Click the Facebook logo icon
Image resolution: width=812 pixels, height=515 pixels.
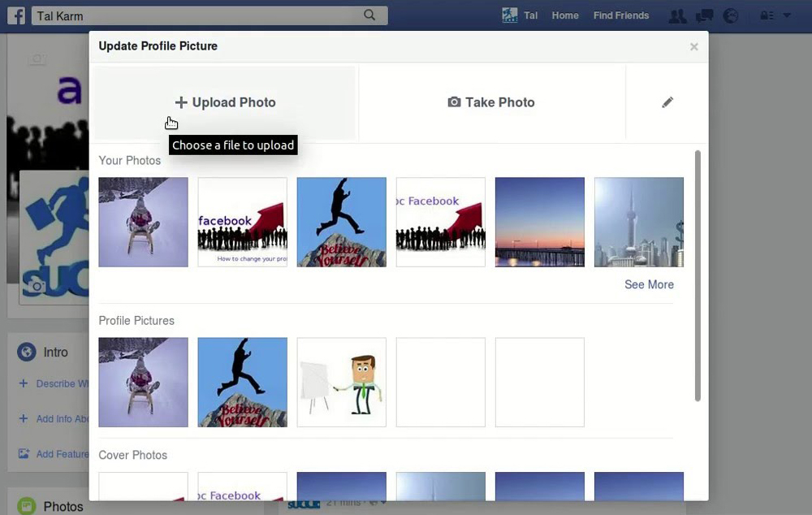(x=16, y=15)
